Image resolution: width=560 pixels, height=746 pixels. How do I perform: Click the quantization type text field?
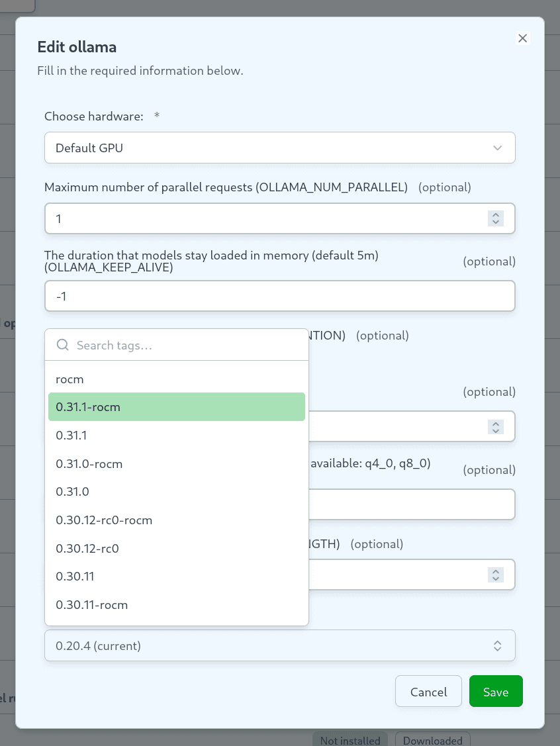click(412, 504)
